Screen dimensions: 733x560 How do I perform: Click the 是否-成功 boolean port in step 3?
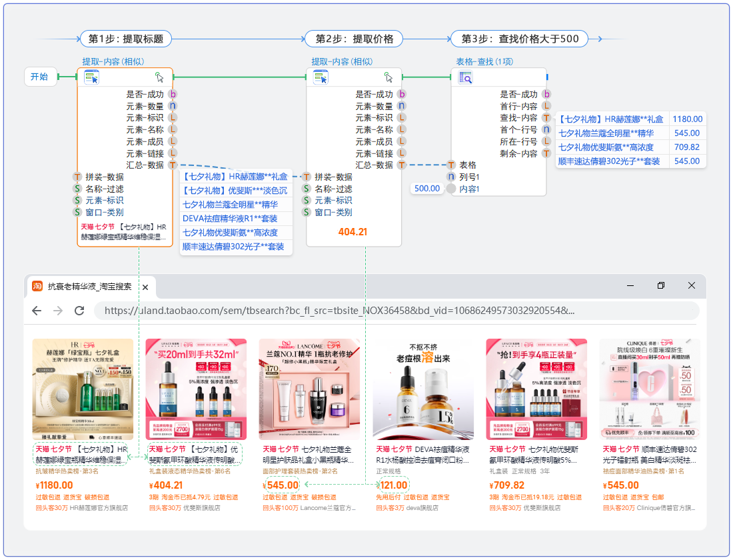(x=546, y=95)
